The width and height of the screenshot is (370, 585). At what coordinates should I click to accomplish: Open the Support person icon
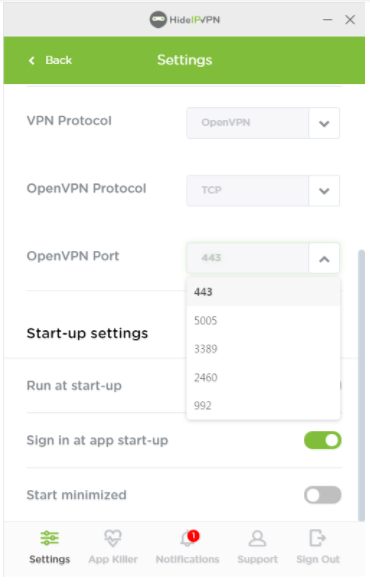[257, 538]
